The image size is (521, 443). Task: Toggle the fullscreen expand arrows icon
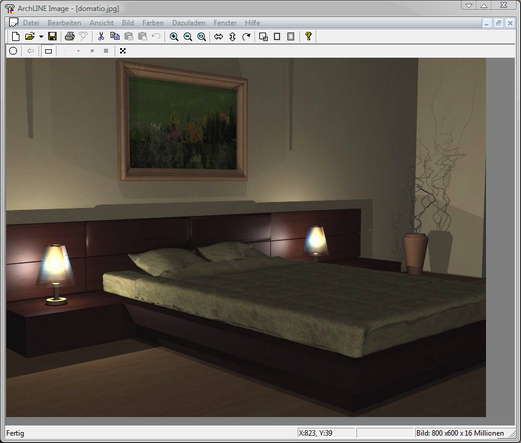coord(123,51)
